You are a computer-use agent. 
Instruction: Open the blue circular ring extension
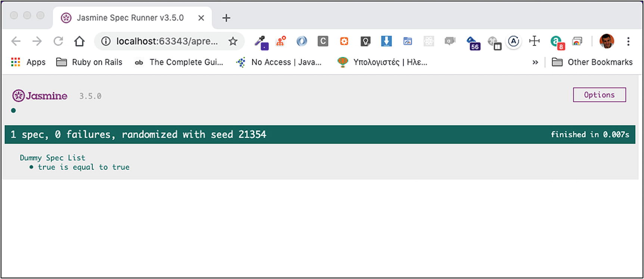[x=302, y=41]
